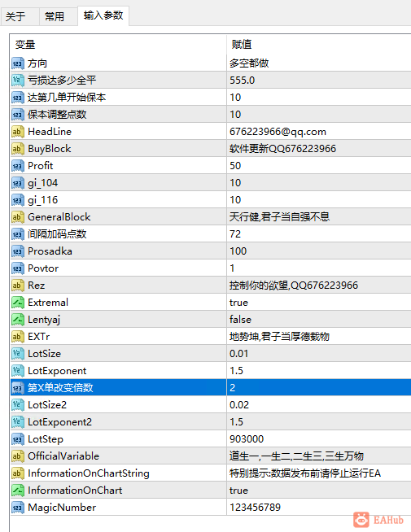Click the integer icon beside 方向
Viewport: 411px width, 532px height.
point(18,63)
